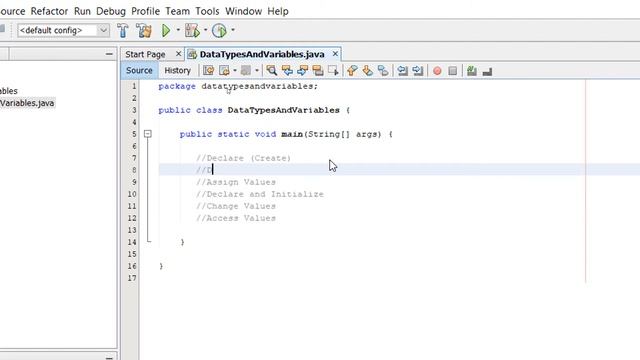Image resolution: width=640 pixels, height=360 pixels.
Task: Click the Build Project hammer icon
Action: [x=122, y=31]
